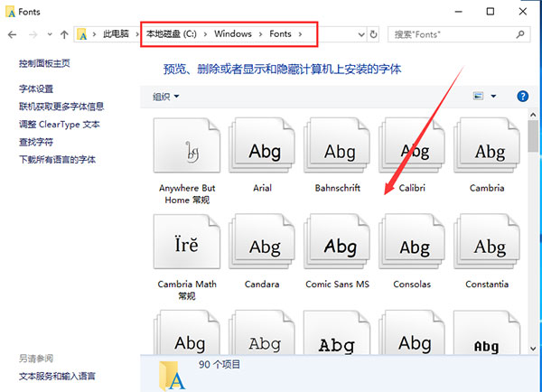This screenshot has height=392, width=542.
Task: Expand chevron after 此电脑 in breadcrumb
Action: [137, 34]
